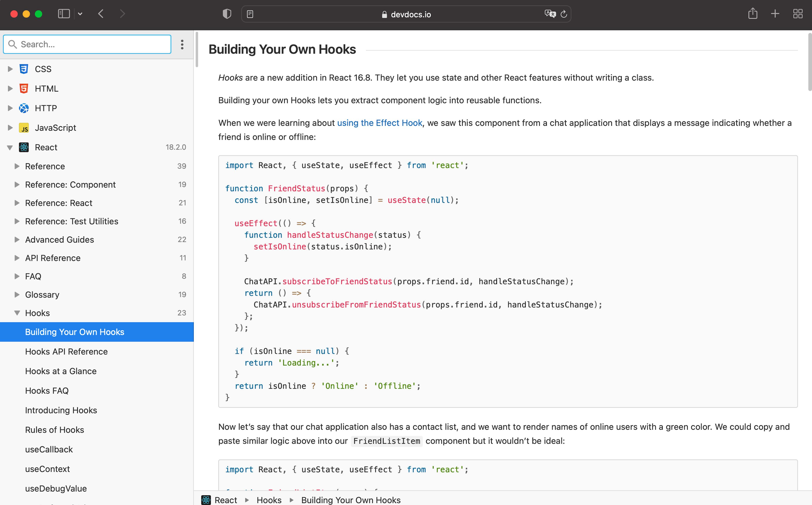Screen dimensions: 812x505
Task: Open Rules of Hooks page
Action: pyautogui.click(x=54, y=430)
